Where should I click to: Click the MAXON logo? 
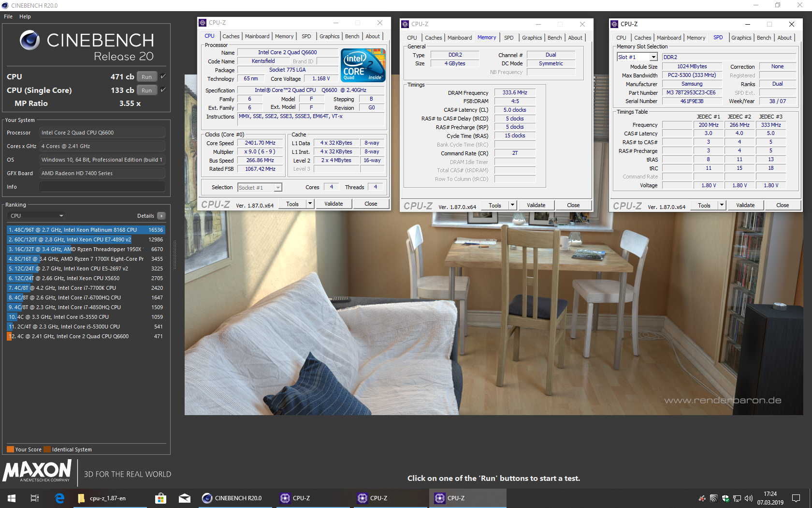(37, 471)
